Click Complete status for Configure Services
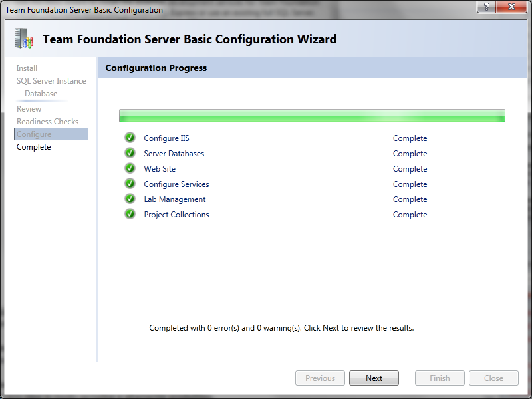This screenshot has width=532, height=399. [x=410, y=184]
